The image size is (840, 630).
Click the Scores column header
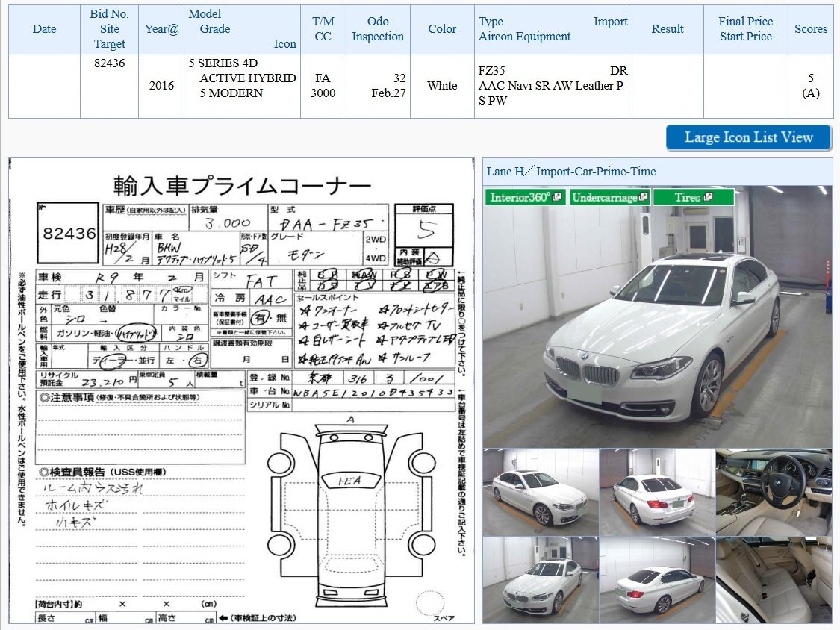[x=811, y=29]
